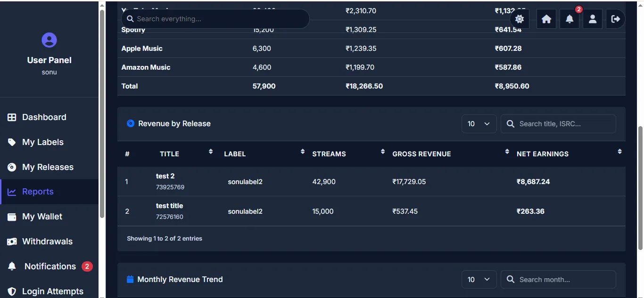This screenshot has height=298, width=644.
Task: Click the Apple Music row name
Action: (x=142, y=48)
